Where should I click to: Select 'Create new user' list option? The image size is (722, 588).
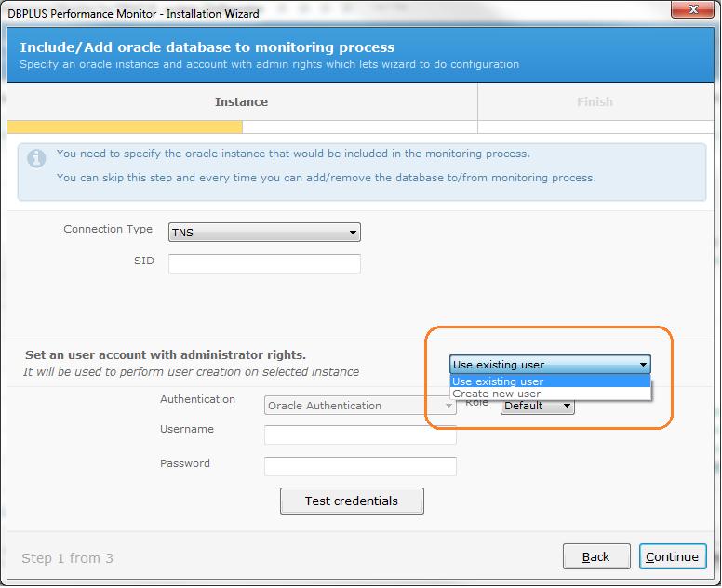(550, 394)
